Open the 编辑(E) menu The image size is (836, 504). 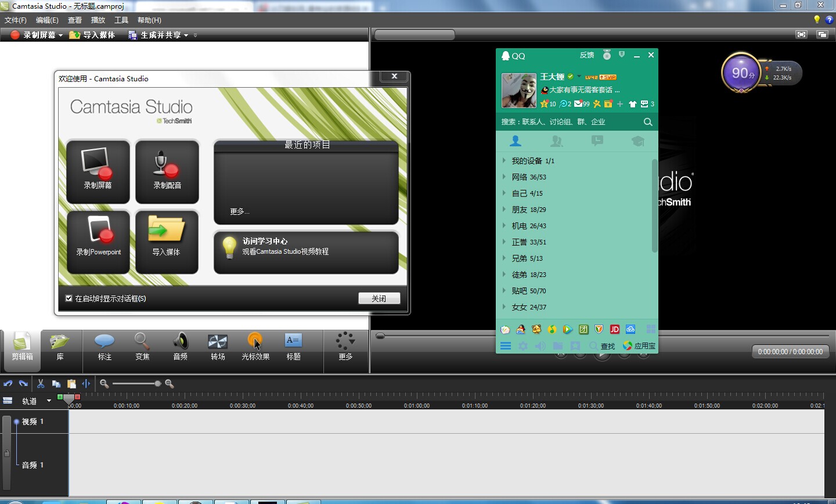tap(47, 20)
